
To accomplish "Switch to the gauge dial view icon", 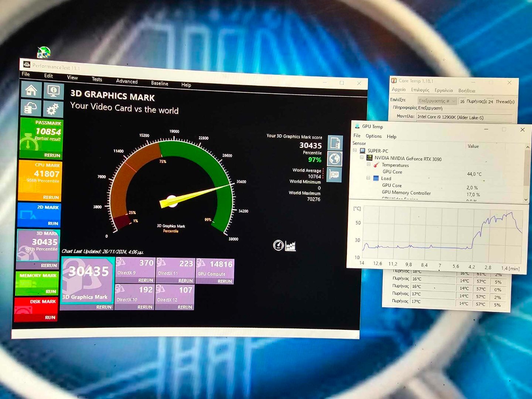I will [278, 245].
